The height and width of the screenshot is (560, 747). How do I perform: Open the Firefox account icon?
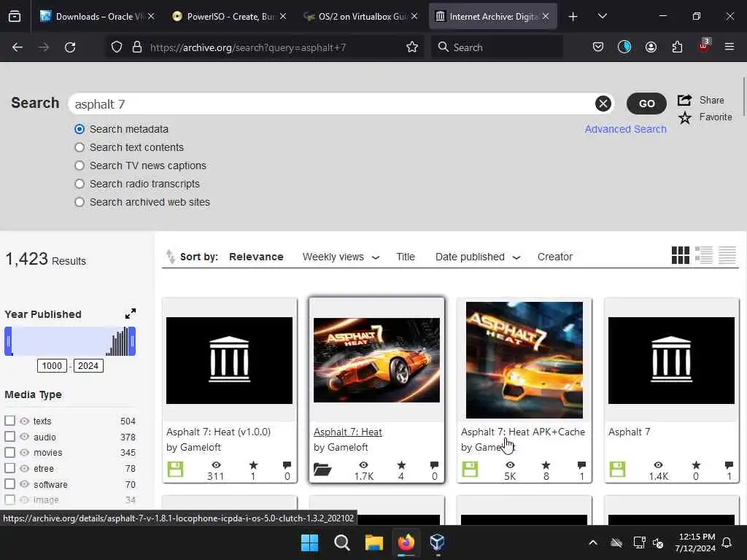click(651, 47)
